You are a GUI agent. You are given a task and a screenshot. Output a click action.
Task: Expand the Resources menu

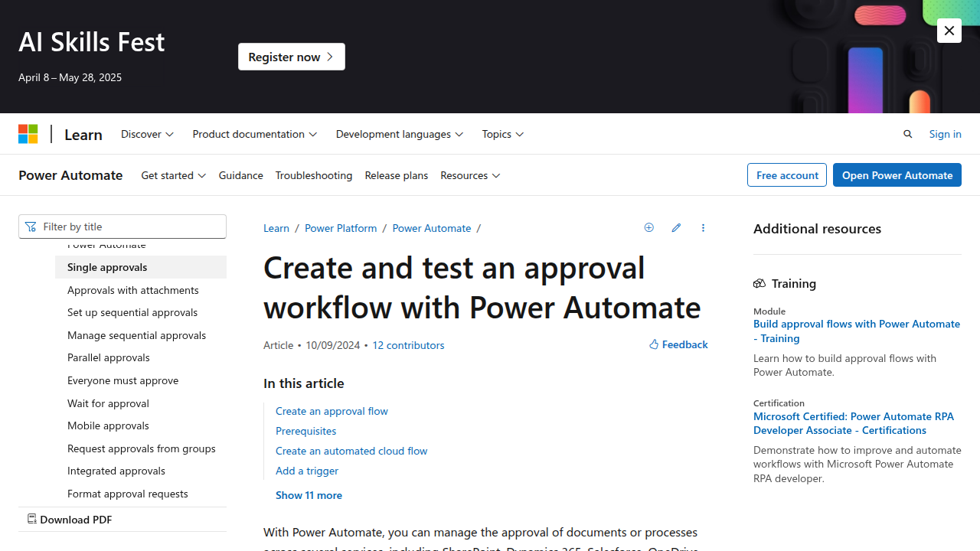pyautogui.click(x=470, y=175)
